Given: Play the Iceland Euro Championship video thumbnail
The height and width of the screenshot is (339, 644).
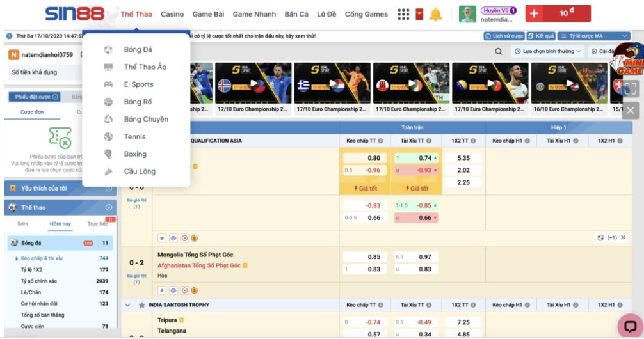Looking at the screenshot, I should pos(254,83).
